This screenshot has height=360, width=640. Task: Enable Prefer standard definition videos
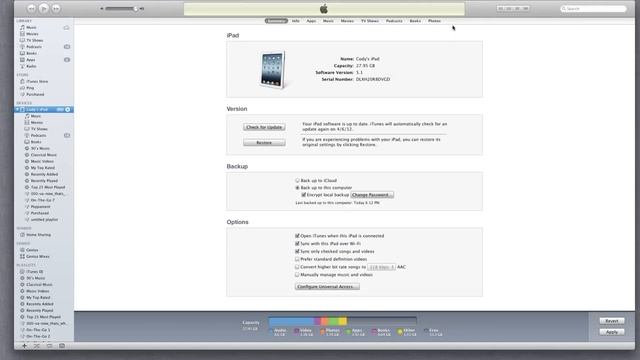[297, 259]
